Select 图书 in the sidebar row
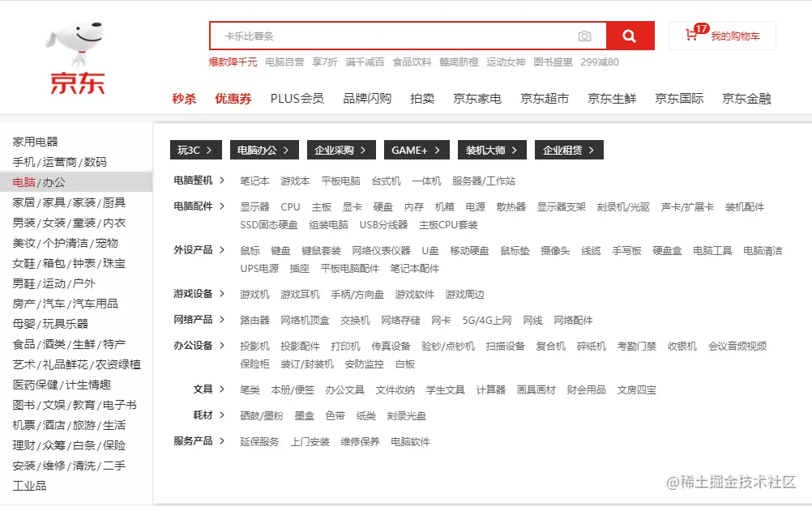The width and height of the screenshot is (812, 506). pos(24,405)
